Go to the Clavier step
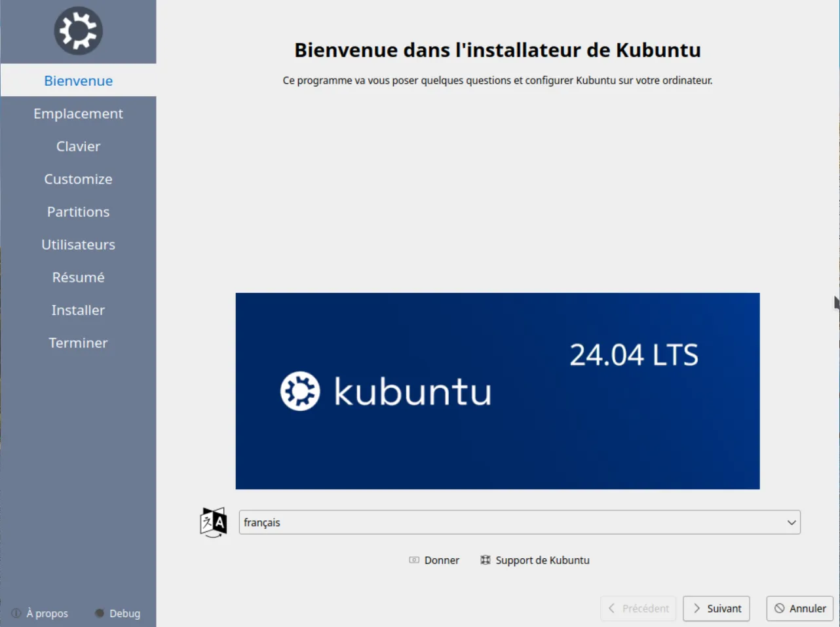 [x=78, y=146]
